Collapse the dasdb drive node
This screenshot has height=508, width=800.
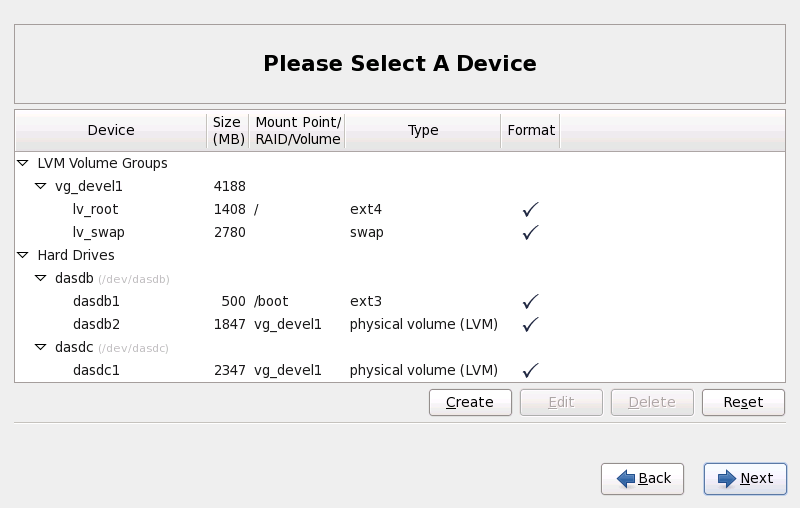coord(41,279)
